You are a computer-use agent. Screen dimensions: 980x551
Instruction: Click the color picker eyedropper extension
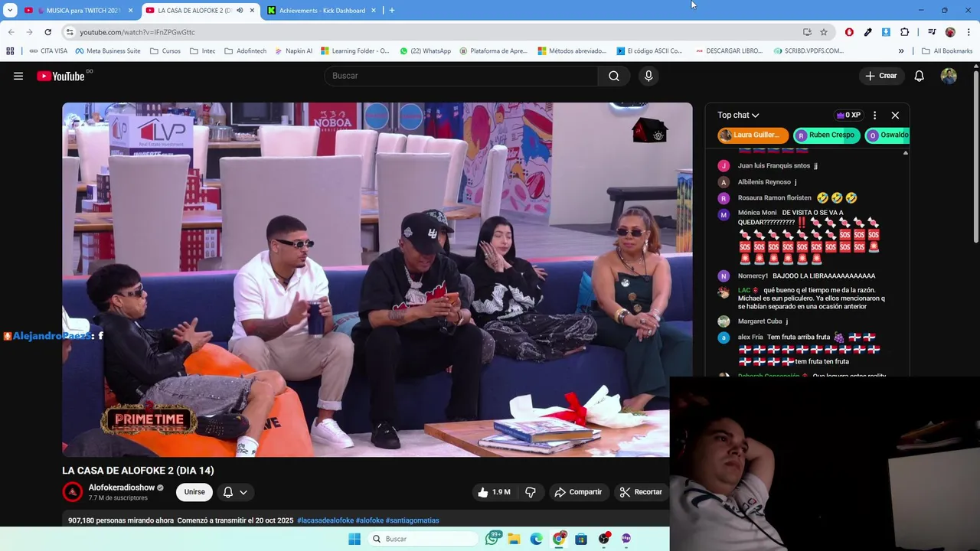pyautogui.click(x=867, y=32)
